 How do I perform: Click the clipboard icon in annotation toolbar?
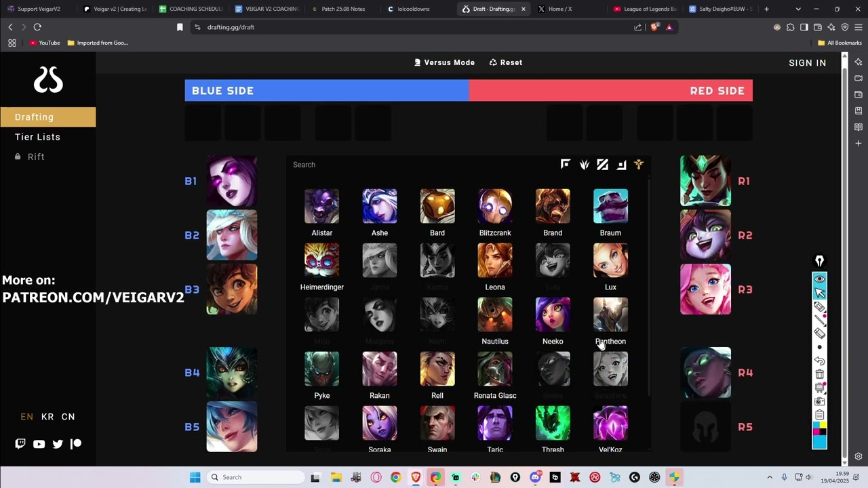pos(819,415)
